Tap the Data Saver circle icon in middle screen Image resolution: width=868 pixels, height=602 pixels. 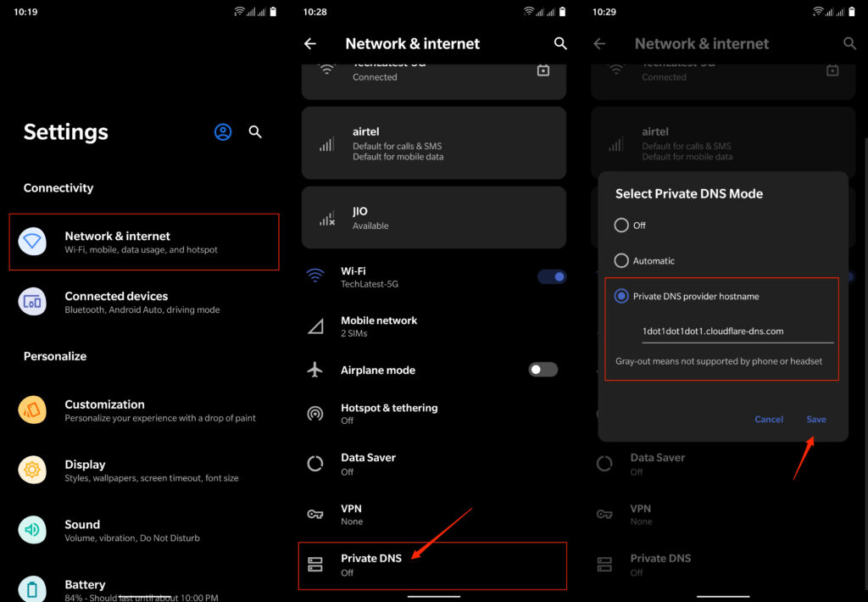(x=315, y=464)
